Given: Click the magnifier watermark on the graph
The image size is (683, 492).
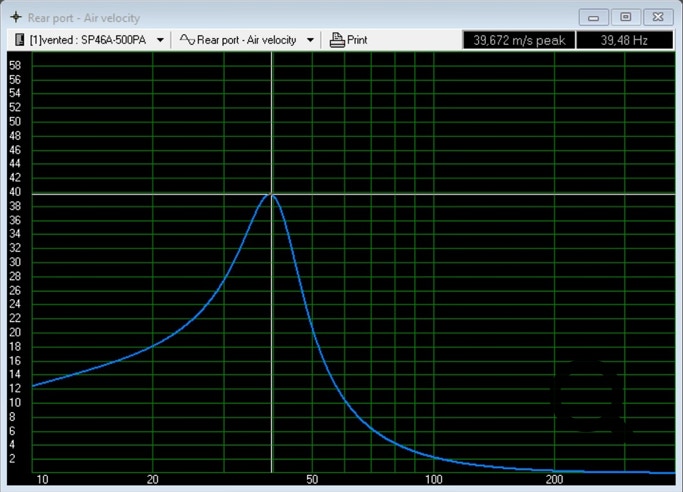Looking at the screenshot, I should pyautogui.click(x=590, y=398).
